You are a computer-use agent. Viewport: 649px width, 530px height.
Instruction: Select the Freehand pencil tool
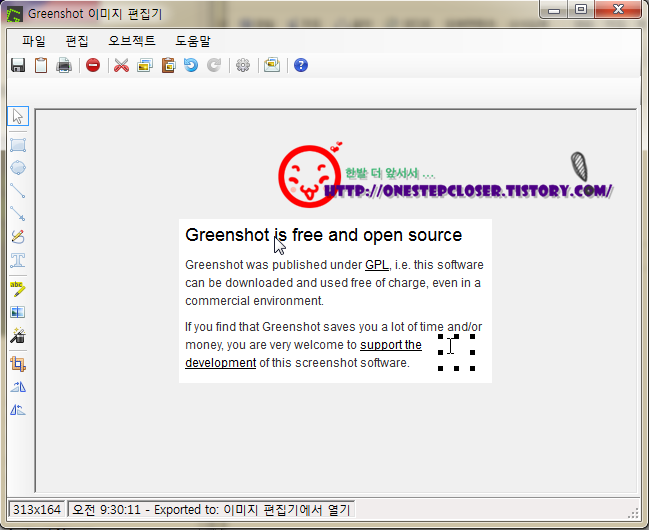[18, 237]
